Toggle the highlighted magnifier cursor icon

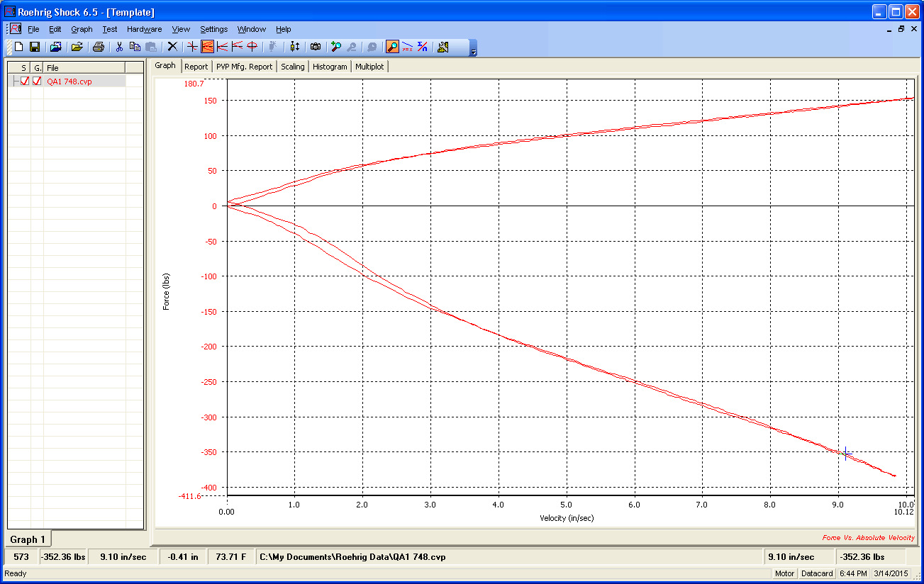[392, 47]
